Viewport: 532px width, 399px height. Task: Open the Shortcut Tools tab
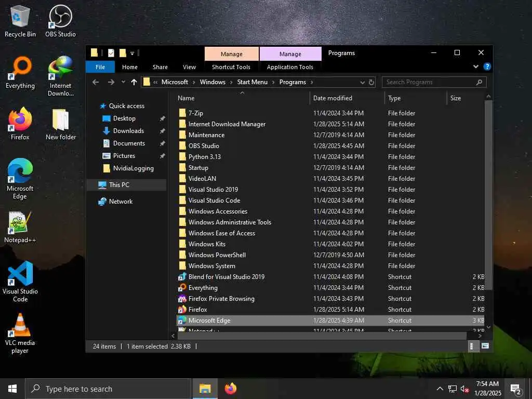click(231, 67)
